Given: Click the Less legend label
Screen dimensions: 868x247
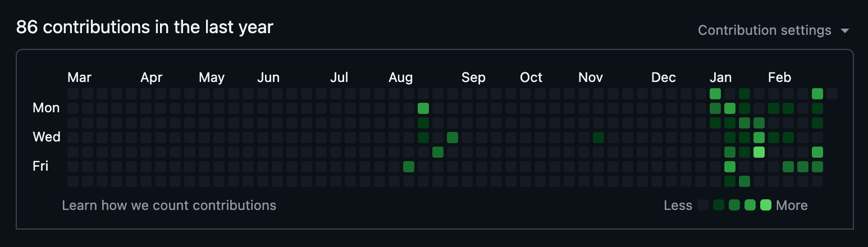Looking at the screenshot, I should [678, 205].
